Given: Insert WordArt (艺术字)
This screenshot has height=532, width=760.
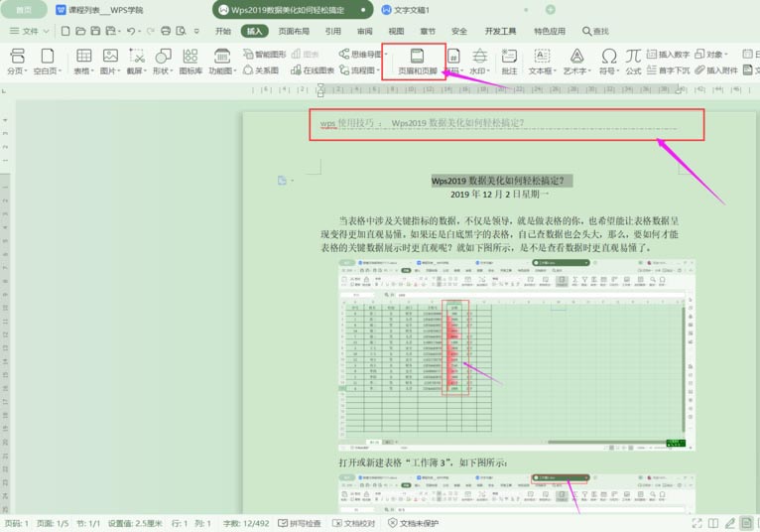Looking at the screenshot, I should (x=576, y=62).
